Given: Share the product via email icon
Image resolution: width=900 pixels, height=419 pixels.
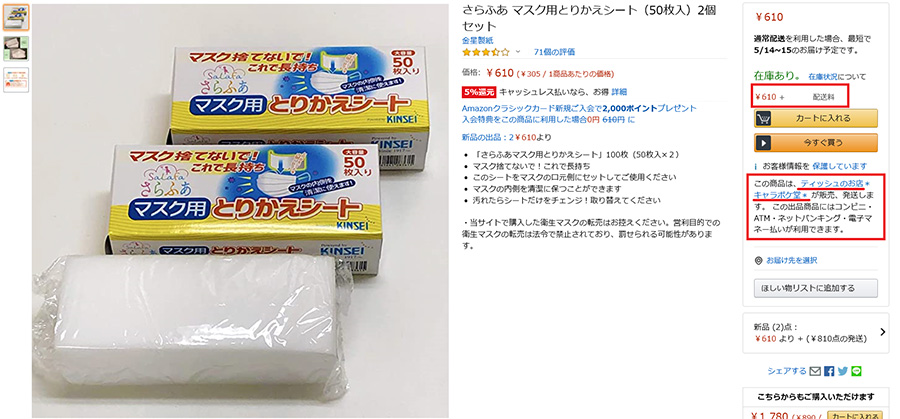Looking at the screenshot, I should pyautogui.click(x=815, y=371).
